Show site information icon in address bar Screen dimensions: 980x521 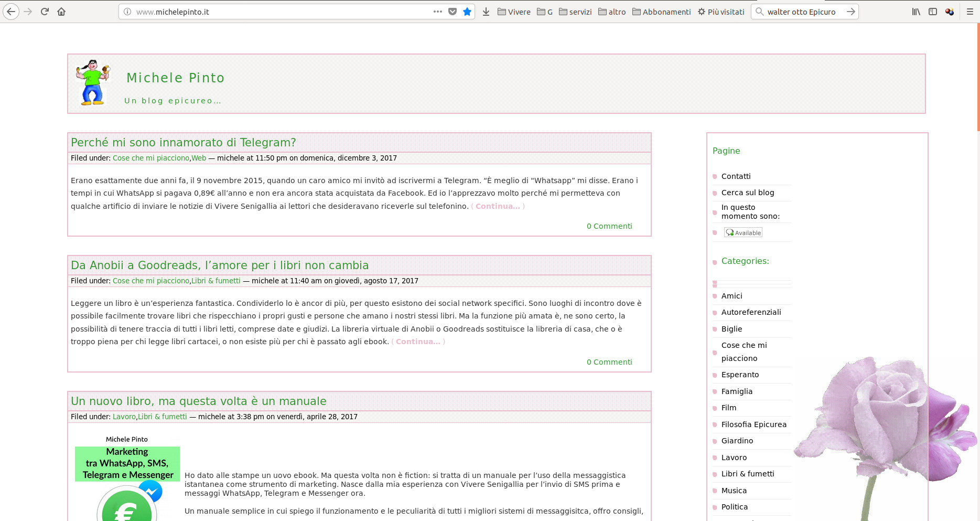pyautogui.click(x=127, y=12)
